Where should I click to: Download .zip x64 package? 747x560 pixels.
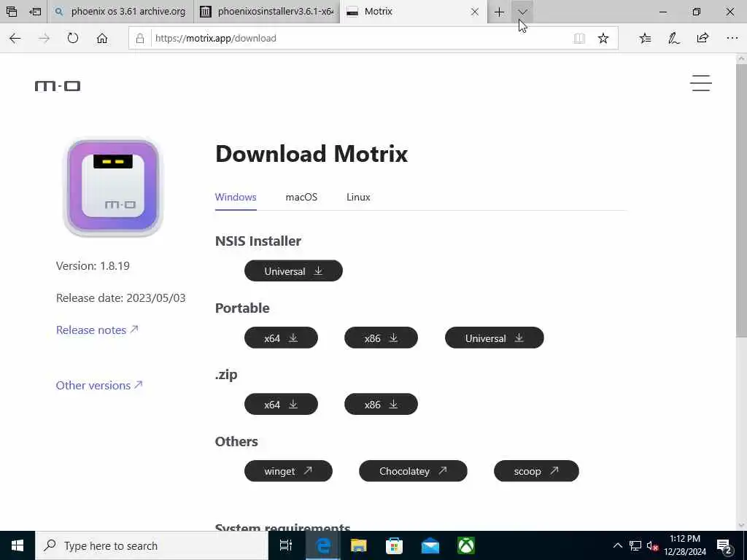point(281,404)
